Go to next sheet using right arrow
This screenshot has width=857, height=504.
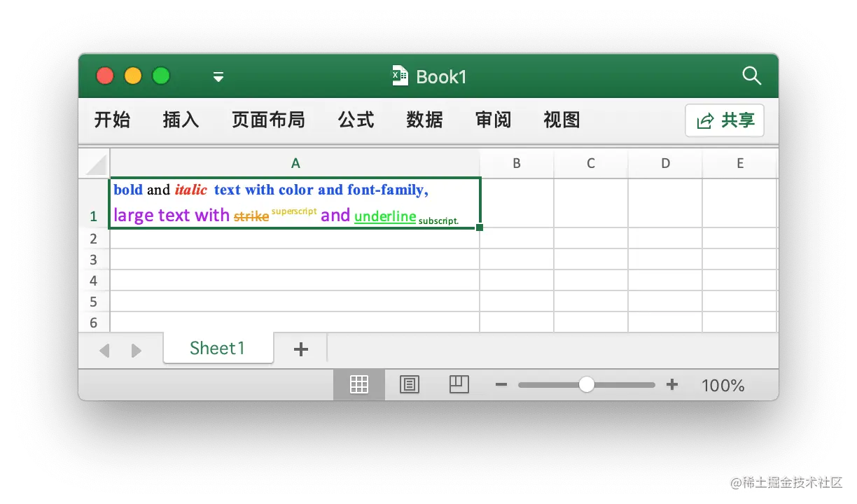[x=137, y=350]
